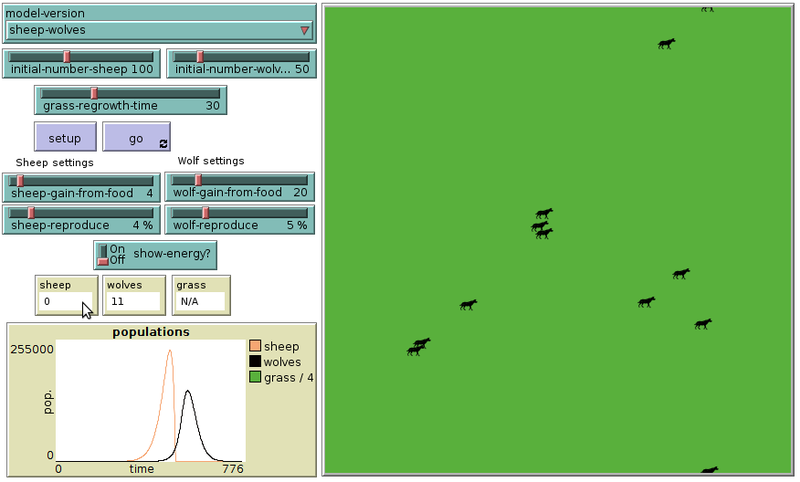The height and width of the screenshot is (482, 800).
Task: Set the sheep-gain-from-food slider
Action: click(81, 186)
